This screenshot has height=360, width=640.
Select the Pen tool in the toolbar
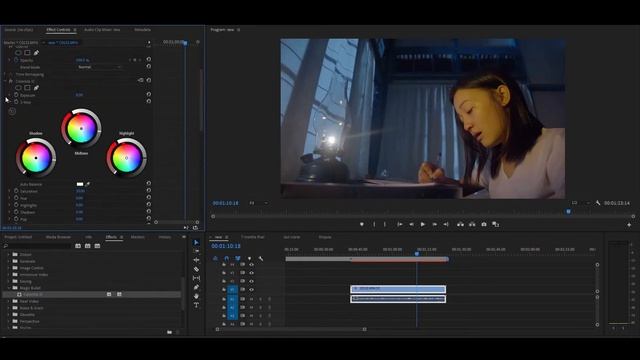click(196, 287)
